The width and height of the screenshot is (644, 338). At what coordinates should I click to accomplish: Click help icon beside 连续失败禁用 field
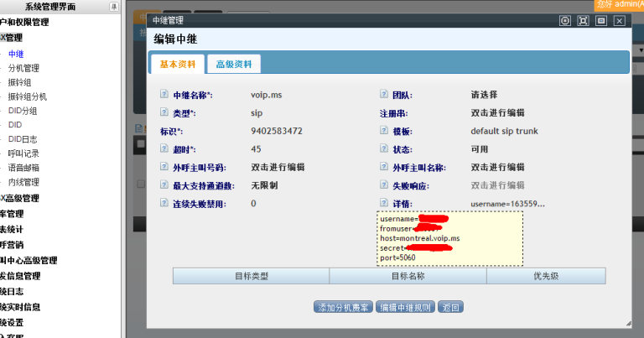(x=164, y=204)
